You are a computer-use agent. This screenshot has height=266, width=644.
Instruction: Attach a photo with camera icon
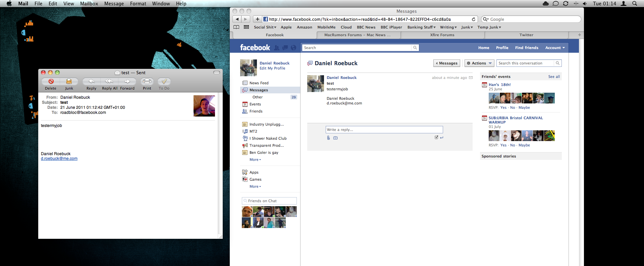pos(335,138)
